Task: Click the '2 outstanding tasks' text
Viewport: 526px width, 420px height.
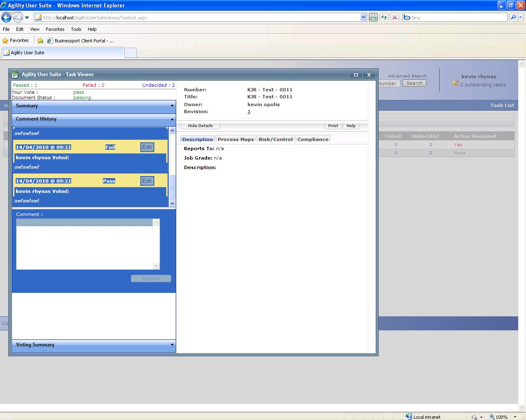Action: [483, 85]
